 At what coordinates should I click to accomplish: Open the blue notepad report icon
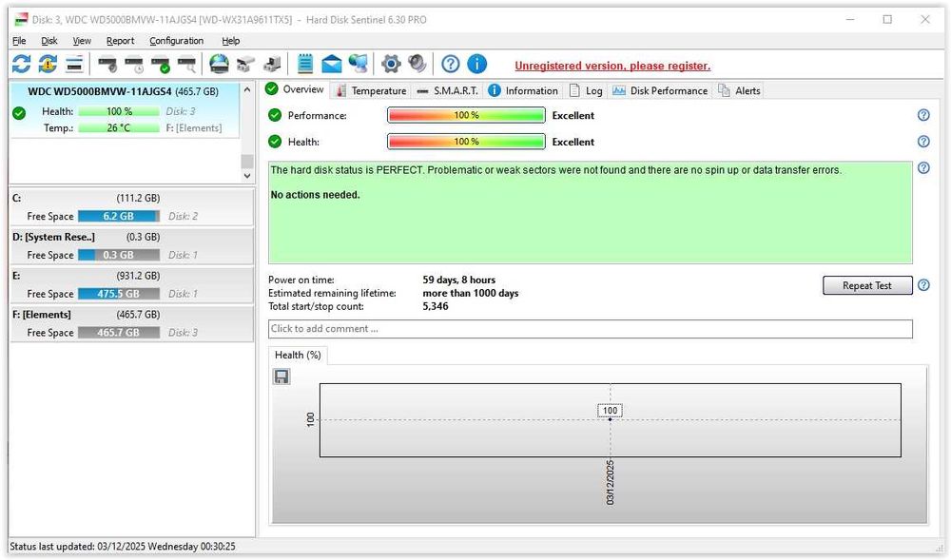click(305, 64)
